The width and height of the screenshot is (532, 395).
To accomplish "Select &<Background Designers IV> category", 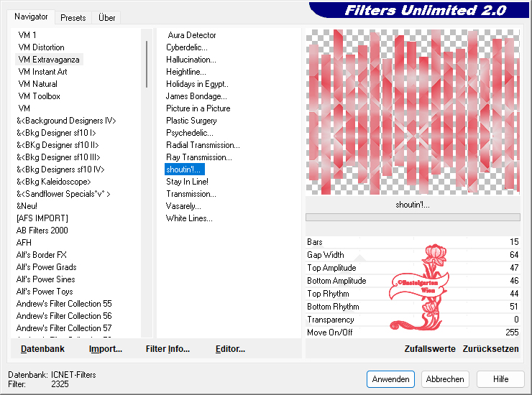I will click(x=66, y=121).
